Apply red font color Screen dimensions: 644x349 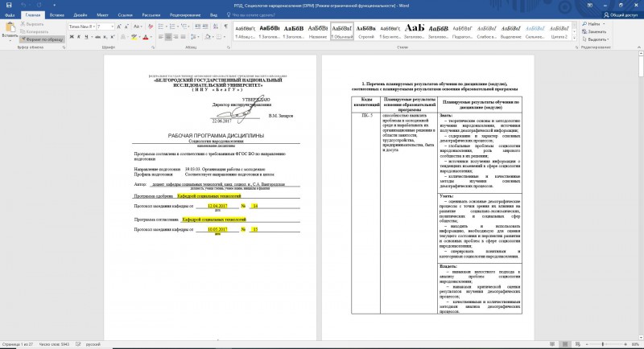[145, 37]
